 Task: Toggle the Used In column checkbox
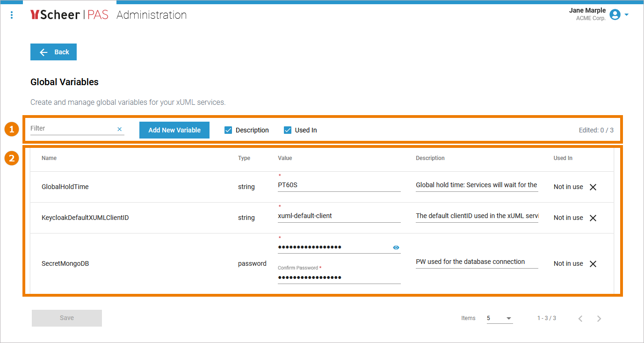point(288,130)
